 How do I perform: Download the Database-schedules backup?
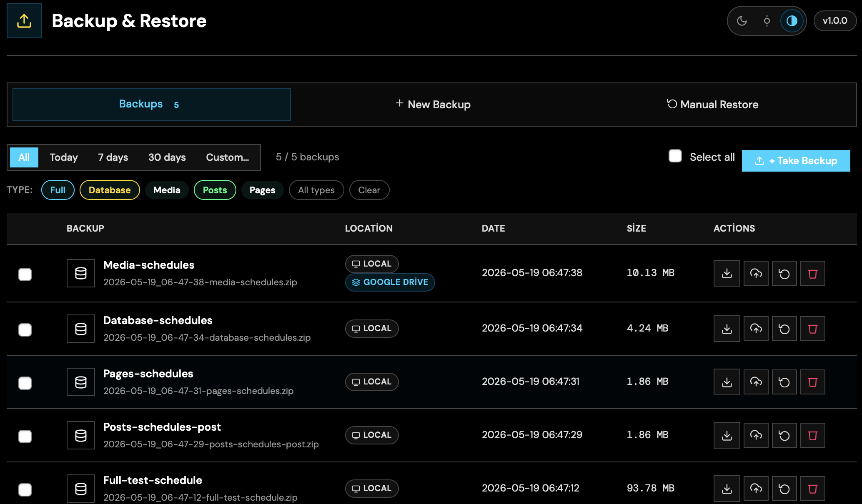[727, 329]
